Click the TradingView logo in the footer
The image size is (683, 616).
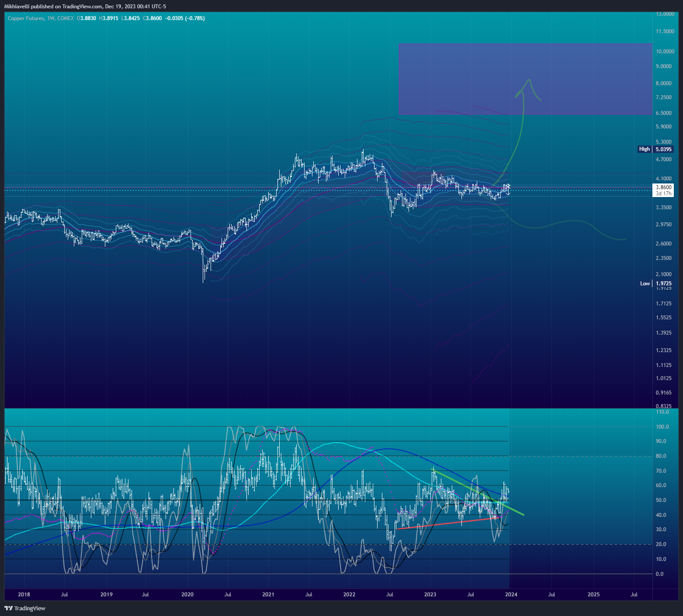point(25,608)
